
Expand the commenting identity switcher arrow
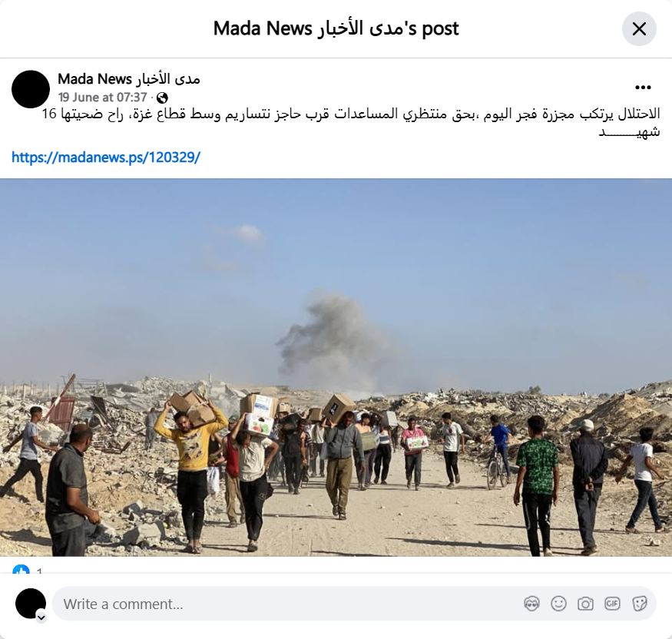41,617
